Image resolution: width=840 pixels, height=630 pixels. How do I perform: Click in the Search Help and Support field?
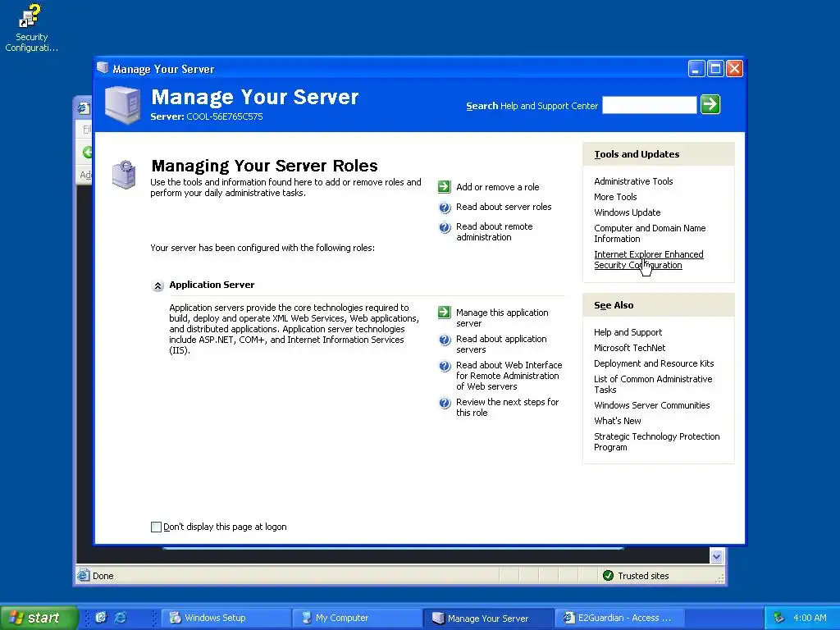click(x=650, y=105)
